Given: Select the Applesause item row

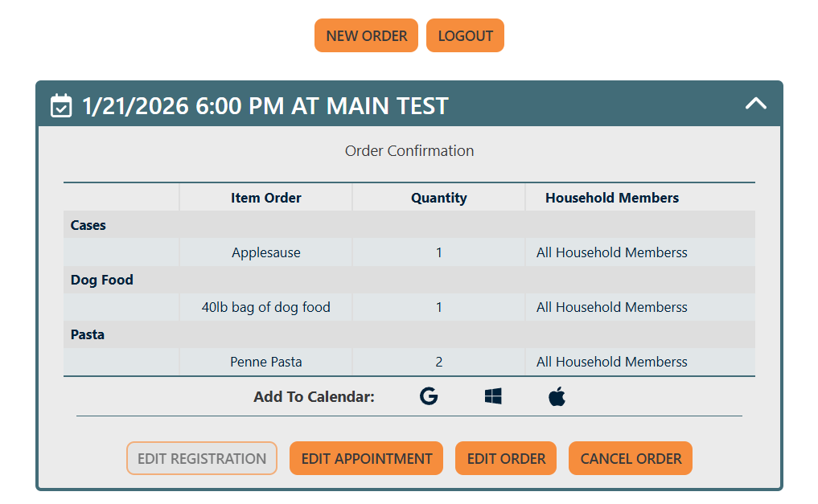Looking at the screenshot, I should pyautogui.click(x=266, y=252).
